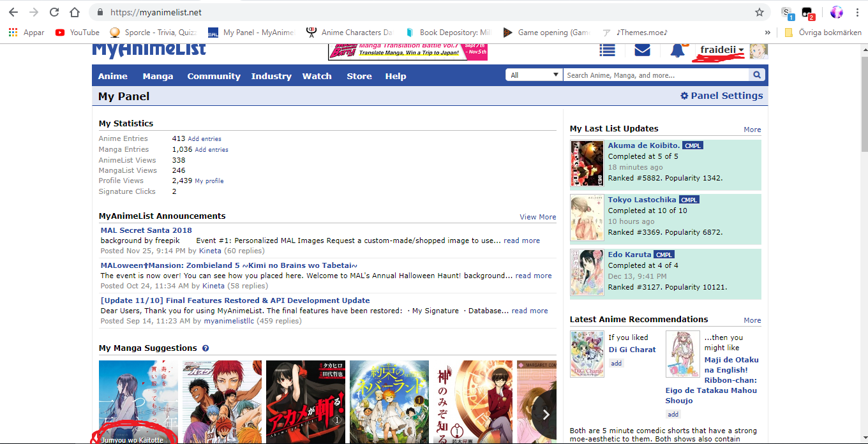868x444 pixels.
Task: Open the Appar apps grid shortcut
Action: pos(26,32)
